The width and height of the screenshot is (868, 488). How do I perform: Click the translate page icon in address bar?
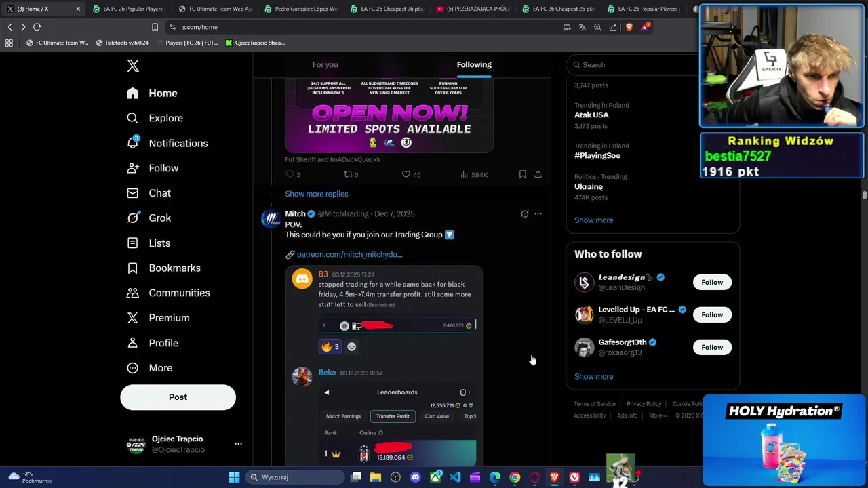pyautogui.click(x=582, y=27)
